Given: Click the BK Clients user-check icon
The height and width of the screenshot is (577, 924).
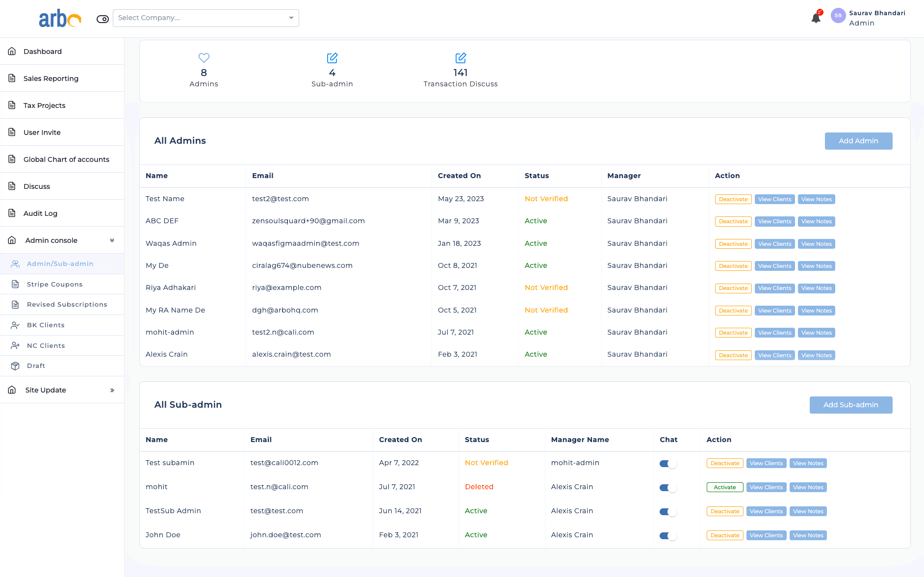Looking at the screenshot, I should [15, 325].
